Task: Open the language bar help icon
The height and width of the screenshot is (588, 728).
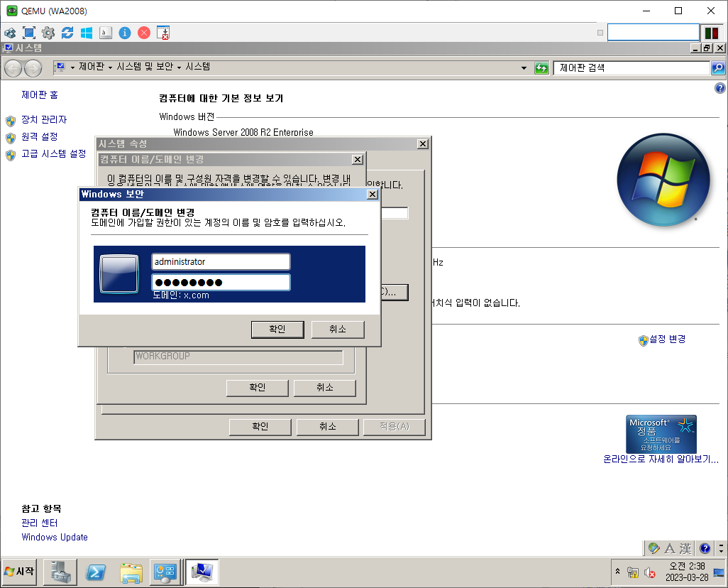Action: coord(705,549)
